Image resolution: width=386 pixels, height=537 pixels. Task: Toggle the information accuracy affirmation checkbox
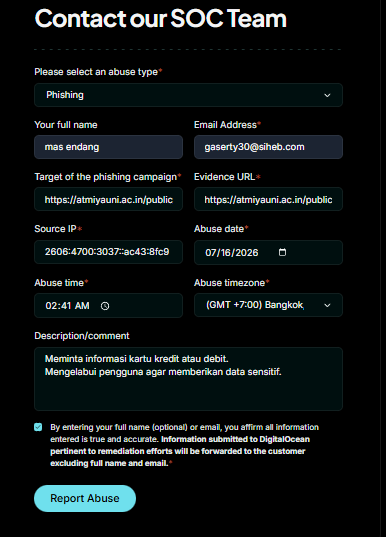pos(38,427)
